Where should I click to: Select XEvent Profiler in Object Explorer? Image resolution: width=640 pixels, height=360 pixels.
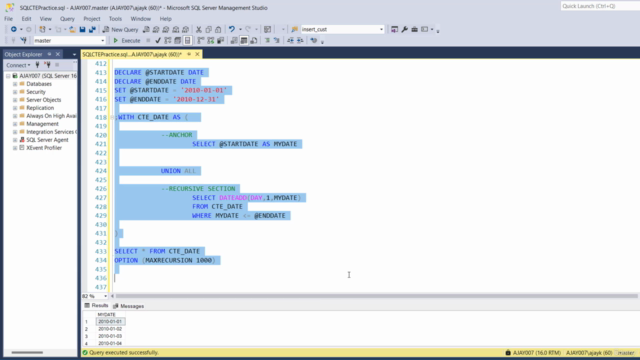(x=44, y=148)
